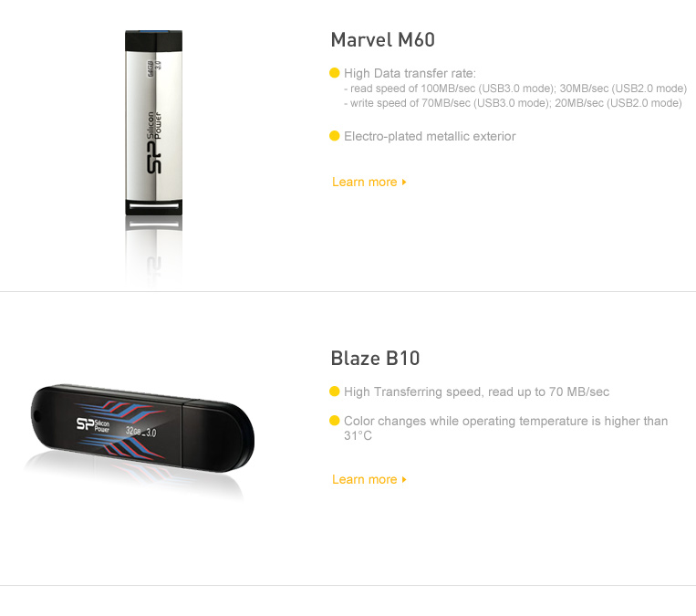The image size is (696, 616).
Task: Click the color changes temperature description
Action: 506,428
